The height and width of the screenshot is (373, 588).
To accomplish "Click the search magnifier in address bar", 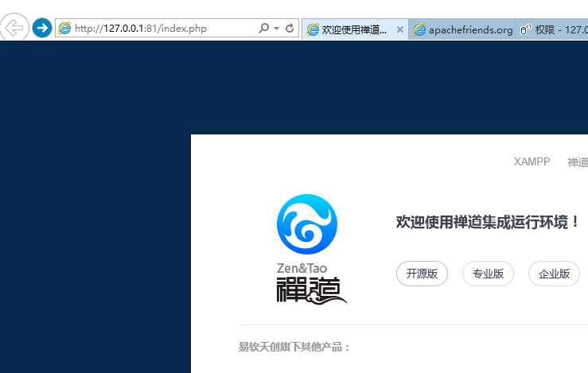I will pos(263,28).
